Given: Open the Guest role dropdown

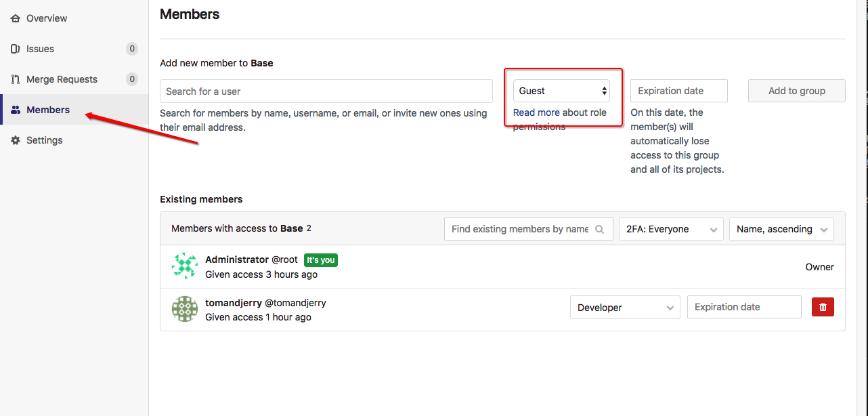Looking at the screenshot, I should pos(561,91).
